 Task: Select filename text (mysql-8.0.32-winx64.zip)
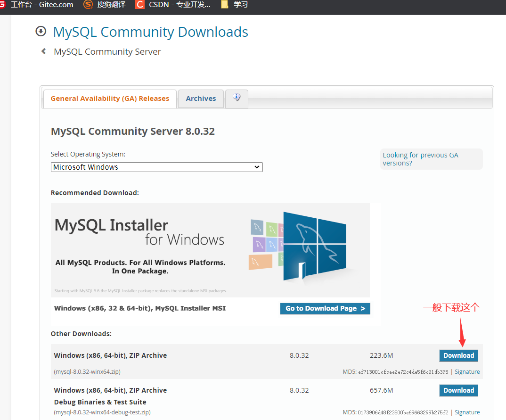[x=87, y=371]
